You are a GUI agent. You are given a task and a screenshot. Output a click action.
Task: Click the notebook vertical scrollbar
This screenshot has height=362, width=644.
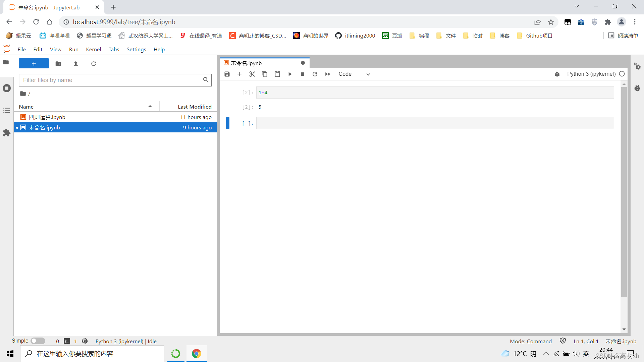[x=624, y=191]
